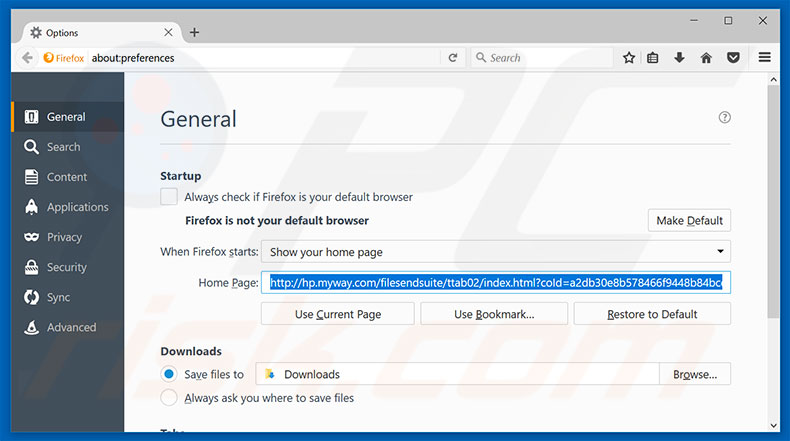This screenshot has width=790, height=441.
Task: Maximize the Firefox window
Action: click(x=728, y=21)
